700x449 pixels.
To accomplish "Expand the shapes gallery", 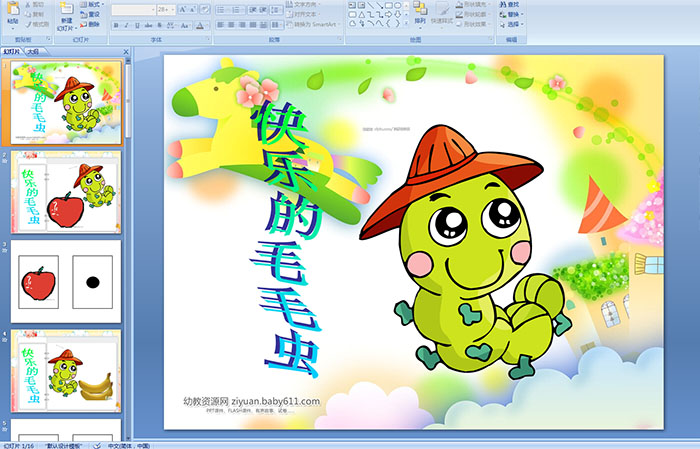I will [406, 23].
